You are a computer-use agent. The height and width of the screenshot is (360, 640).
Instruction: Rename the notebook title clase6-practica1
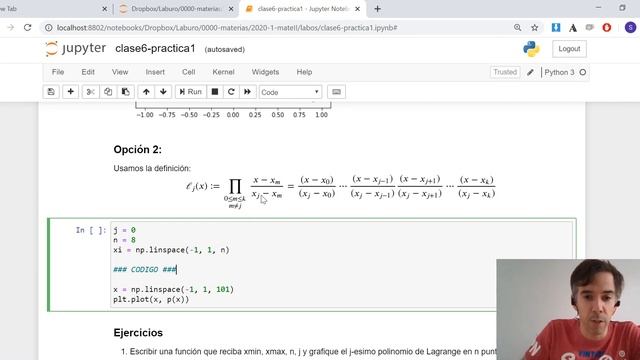pyautogui.click(x=155, y=49)
